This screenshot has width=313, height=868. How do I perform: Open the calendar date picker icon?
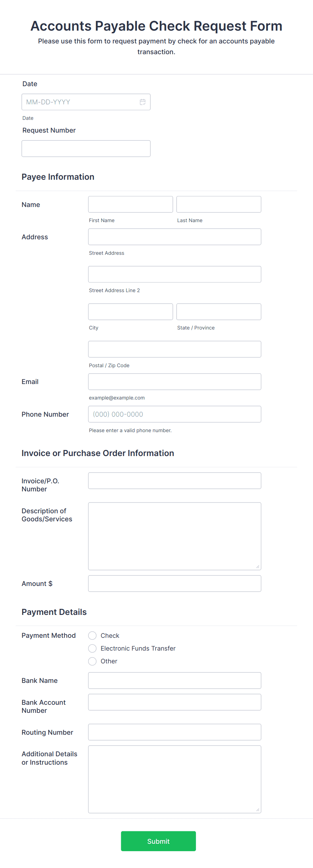tap(142, 102)
